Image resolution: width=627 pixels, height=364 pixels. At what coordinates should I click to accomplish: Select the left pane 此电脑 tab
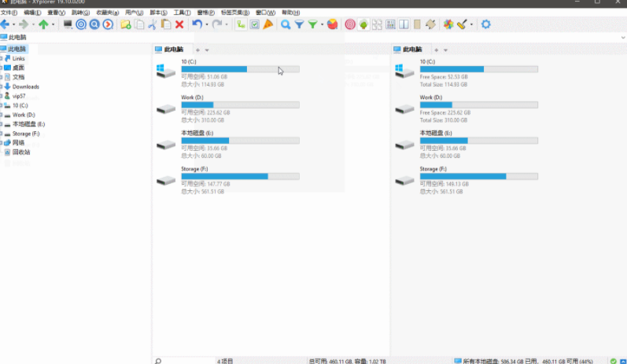tap(171, 50)
